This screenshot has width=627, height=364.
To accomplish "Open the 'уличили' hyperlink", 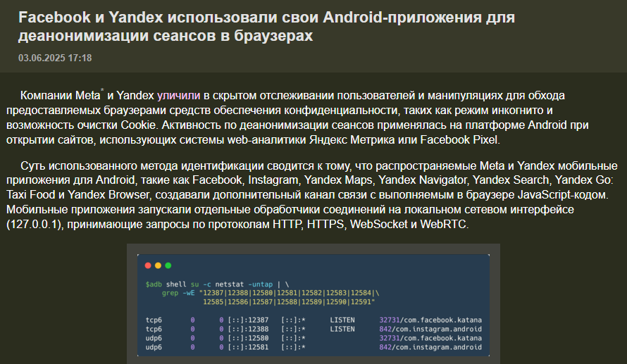I will [x=178, y=96].
